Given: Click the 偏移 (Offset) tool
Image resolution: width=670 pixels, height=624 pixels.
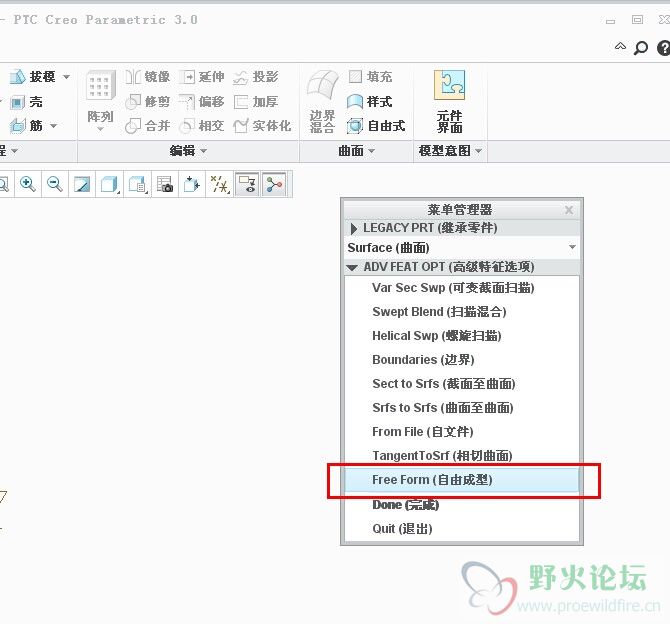Looking at the screenshot, I should (202, 102).
